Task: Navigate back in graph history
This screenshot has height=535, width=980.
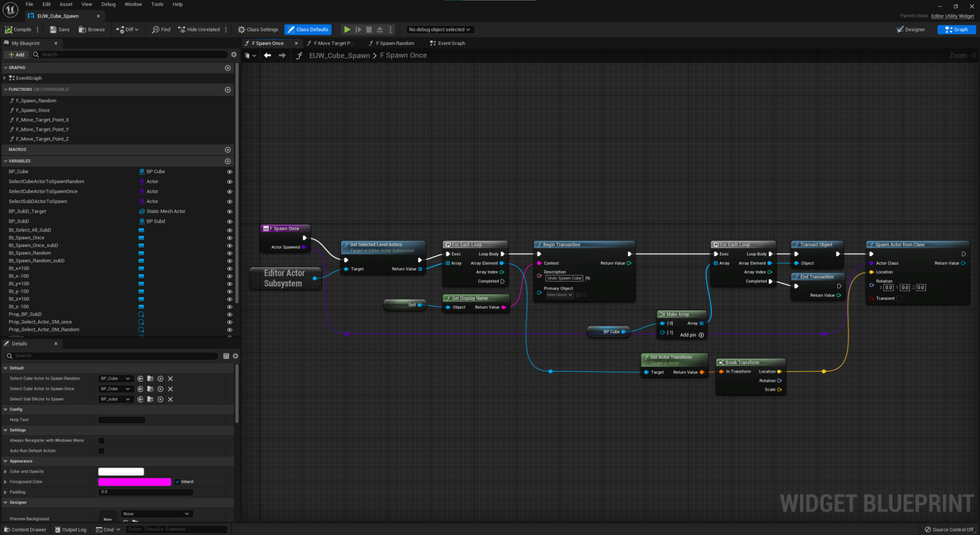Action: [x=267, y=55]
